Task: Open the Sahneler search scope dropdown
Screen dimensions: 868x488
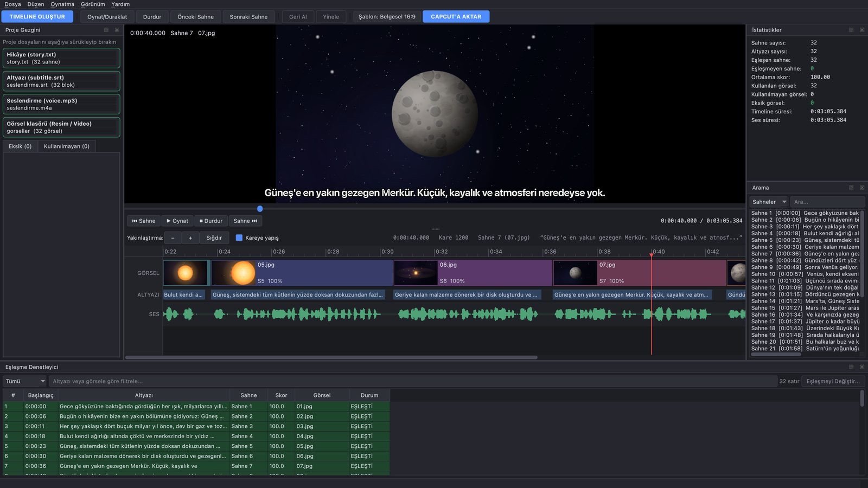Action: (769, 202)
